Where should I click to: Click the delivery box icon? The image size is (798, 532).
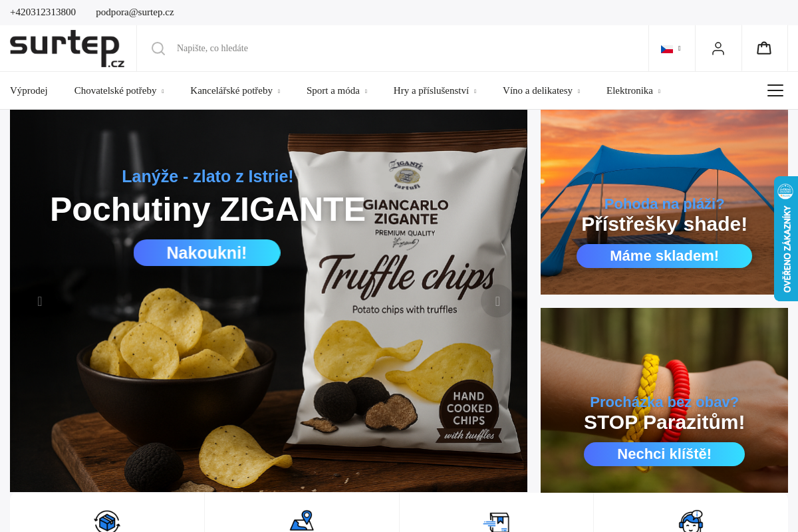point(496,522)
